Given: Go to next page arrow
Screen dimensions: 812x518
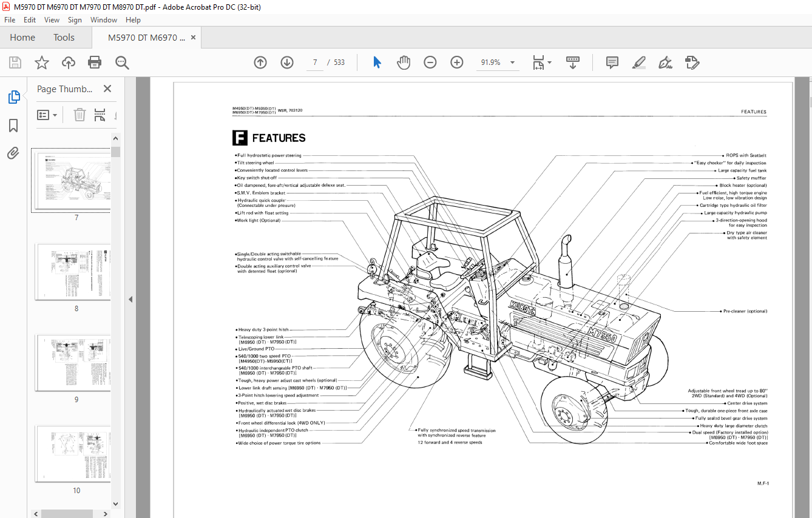Looking at the screenshot, I should click(x=287, y=62).
